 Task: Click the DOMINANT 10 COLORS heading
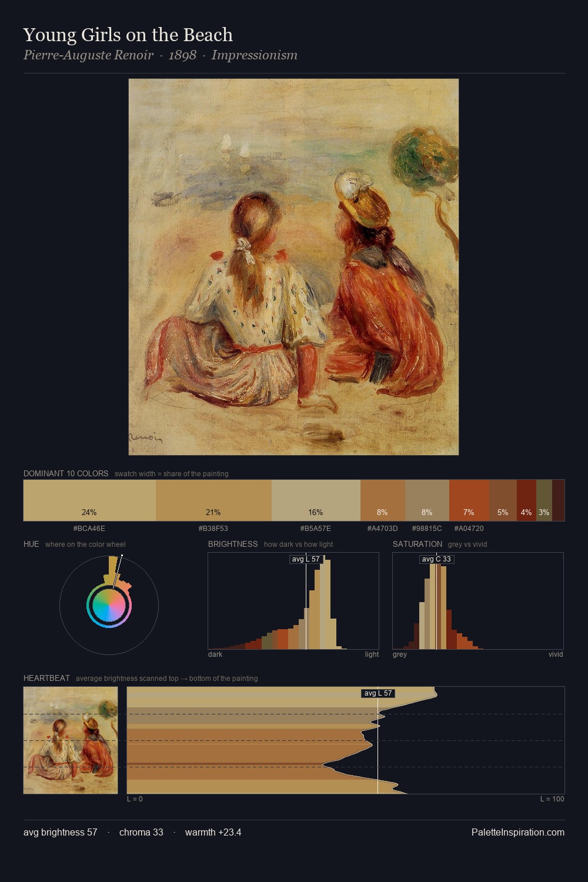66,473
